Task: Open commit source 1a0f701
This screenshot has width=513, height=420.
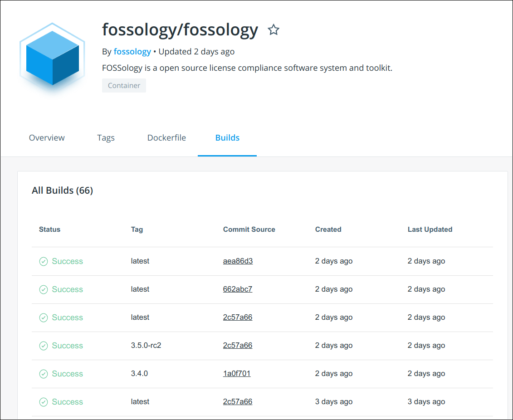Action: point(236,373)
